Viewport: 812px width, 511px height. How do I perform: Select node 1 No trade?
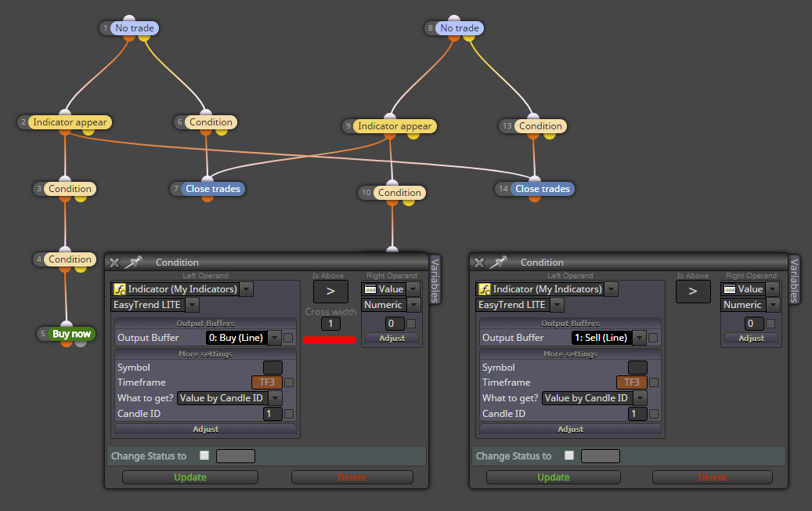tap(135, 28)
